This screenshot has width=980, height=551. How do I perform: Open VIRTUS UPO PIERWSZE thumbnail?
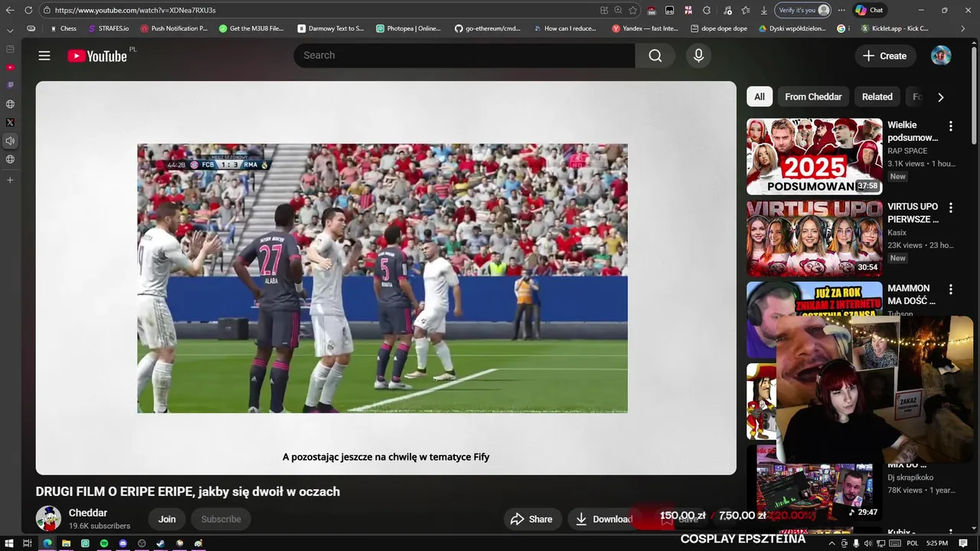(814, 238)
